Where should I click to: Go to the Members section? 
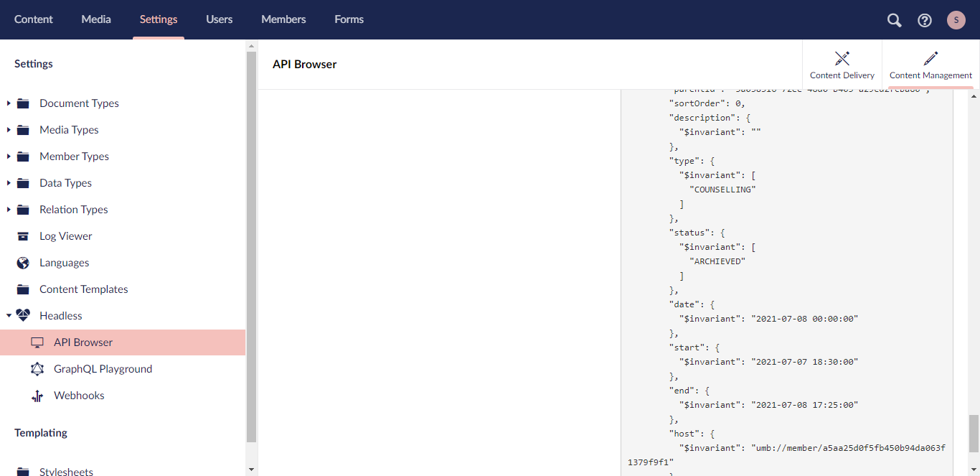pyautogui.click(x=283, y=19)
